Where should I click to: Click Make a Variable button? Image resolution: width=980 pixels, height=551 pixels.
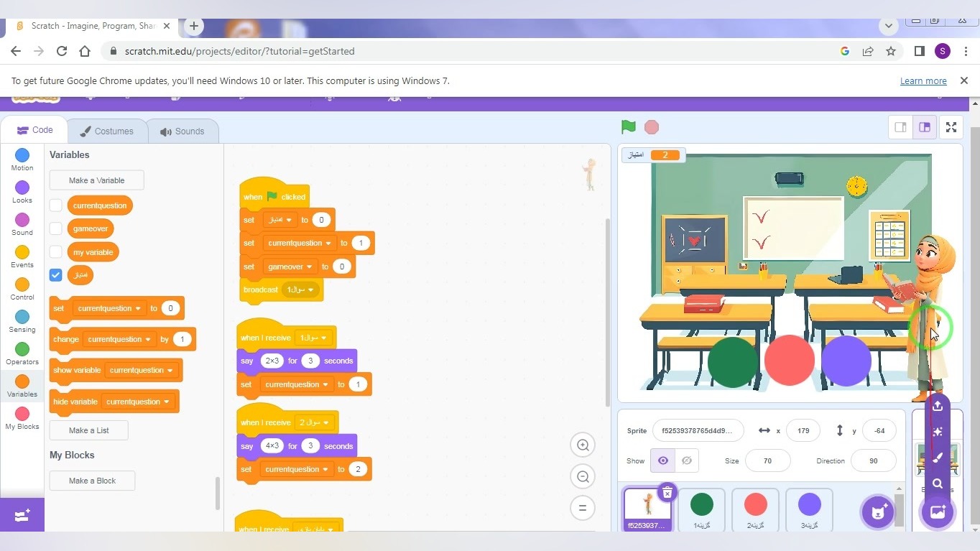pyautogui.click(x=96, y=180)
